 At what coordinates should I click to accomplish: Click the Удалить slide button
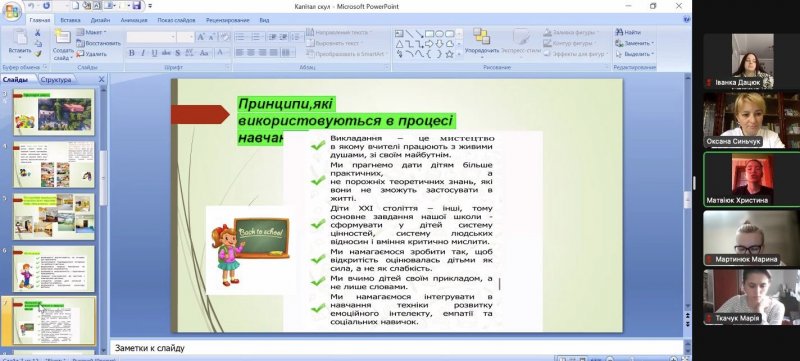(92, 54)
